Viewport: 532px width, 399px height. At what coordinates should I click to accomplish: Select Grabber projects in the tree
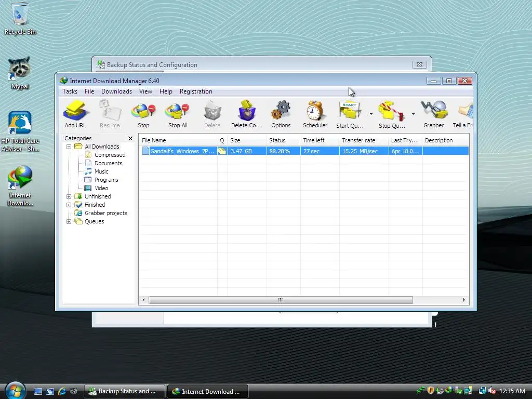click(x=106, y=213)
